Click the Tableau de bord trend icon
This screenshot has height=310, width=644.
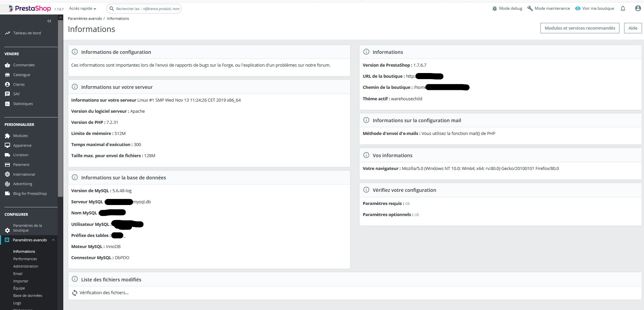[7, 33]
